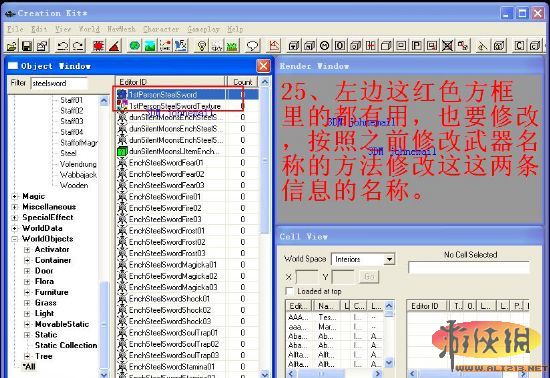Open the View menu
The image size is (550, 378).
pos(63,29)
